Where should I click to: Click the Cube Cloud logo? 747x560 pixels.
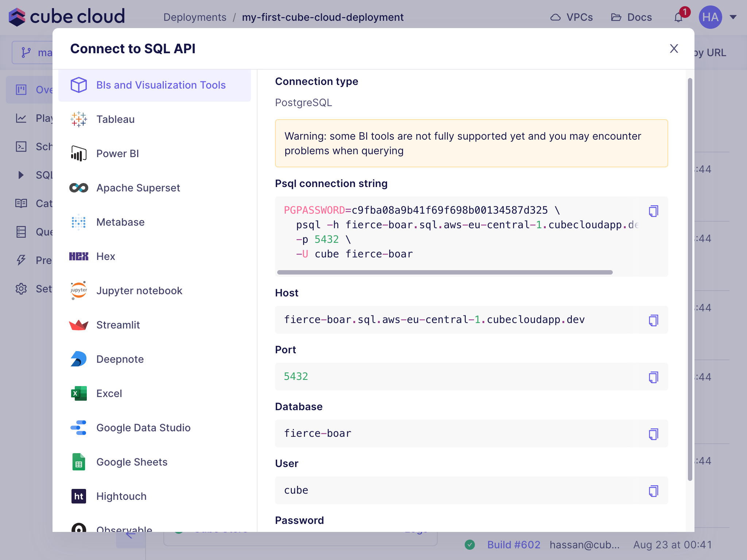click(66, 17)
